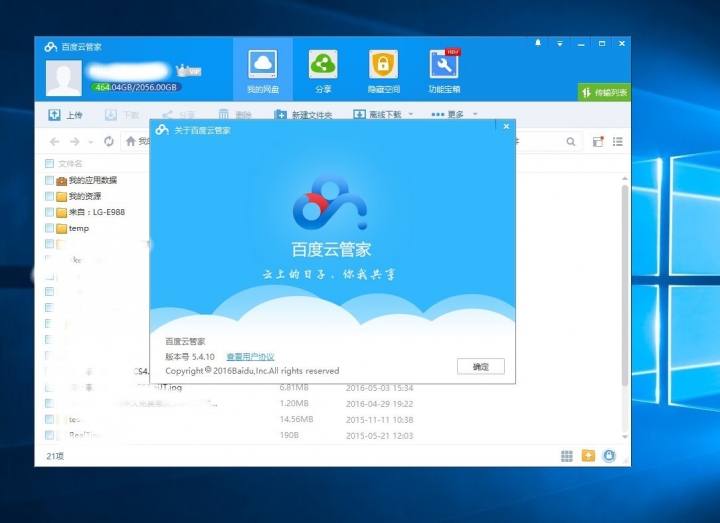Click the home icon in path bar
This screenshot has height=523, width=720.
click(131, 141)
